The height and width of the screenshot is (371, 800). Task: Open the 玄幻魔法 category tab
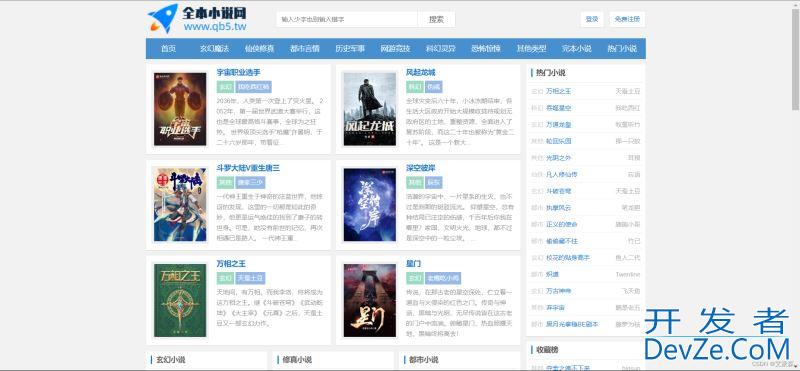click(x=214, y=49)
